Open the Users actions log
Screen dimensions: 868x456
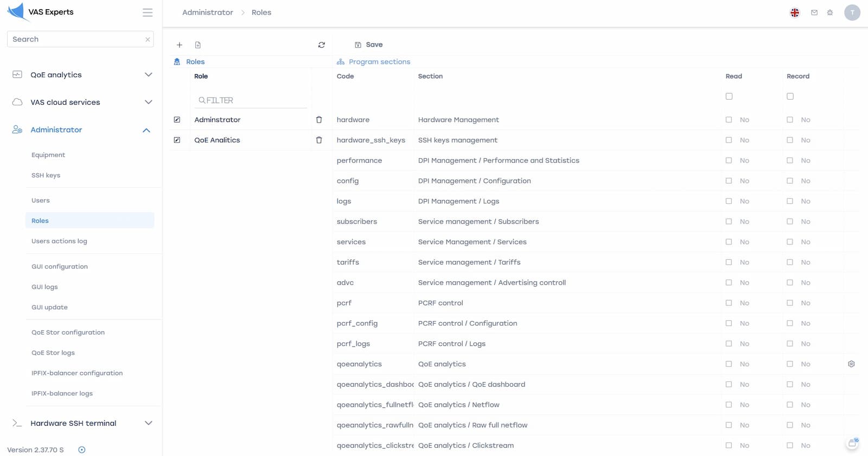click(x=59, y=241)
